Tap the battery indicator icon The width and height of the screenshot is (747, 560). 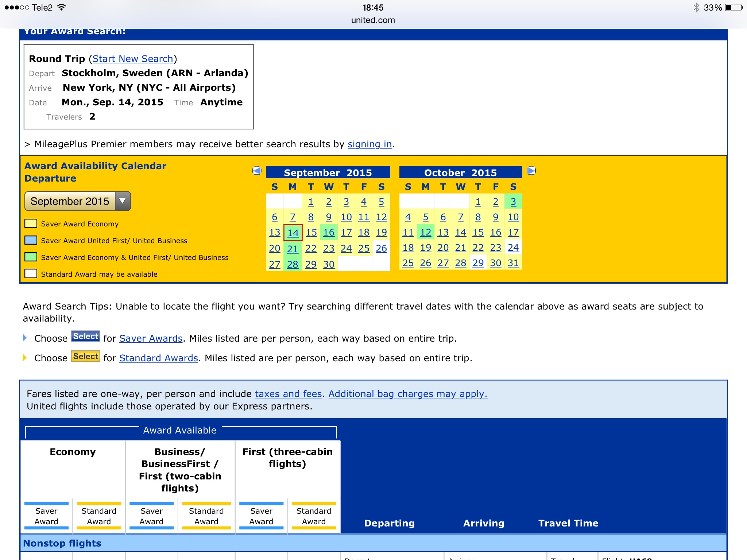coord(734,7)
